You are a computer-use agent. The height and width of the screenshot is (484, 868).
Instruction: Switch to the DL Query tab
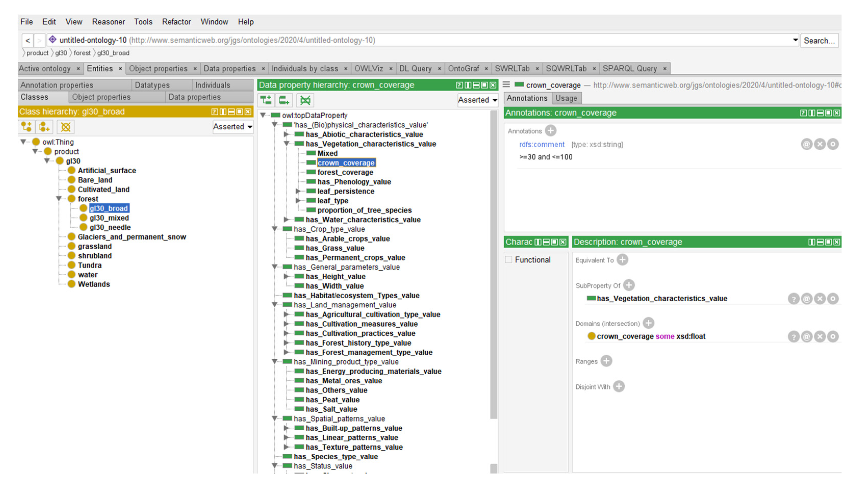click(x=415, y=68)
